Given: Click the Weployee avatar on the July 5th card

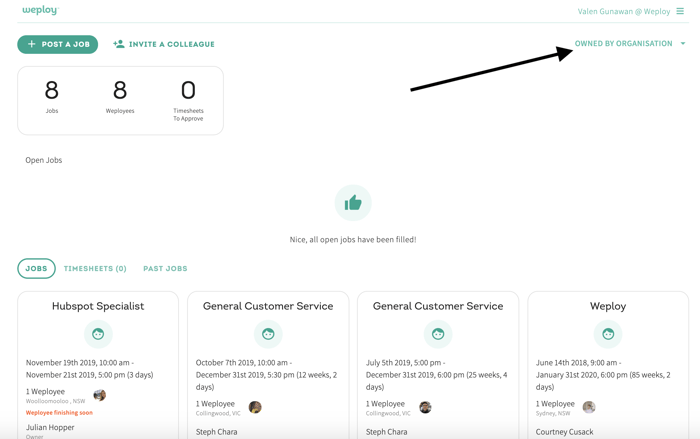Looking at the screenshot, I should (425, 407).
